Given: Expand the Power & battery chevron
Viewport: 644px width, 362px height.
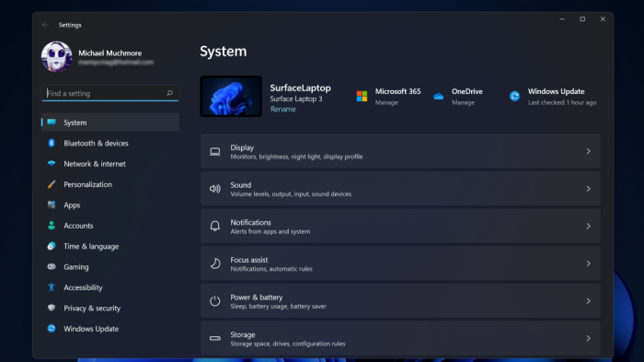Looking at the screenshot, I should [588, 301].
